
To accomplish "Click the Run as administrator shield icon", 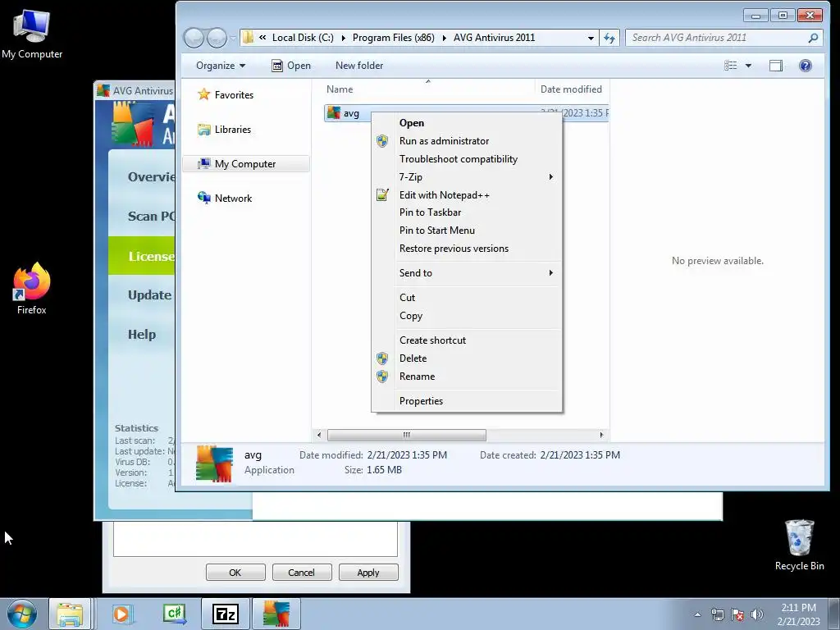I will click(382, 141).
